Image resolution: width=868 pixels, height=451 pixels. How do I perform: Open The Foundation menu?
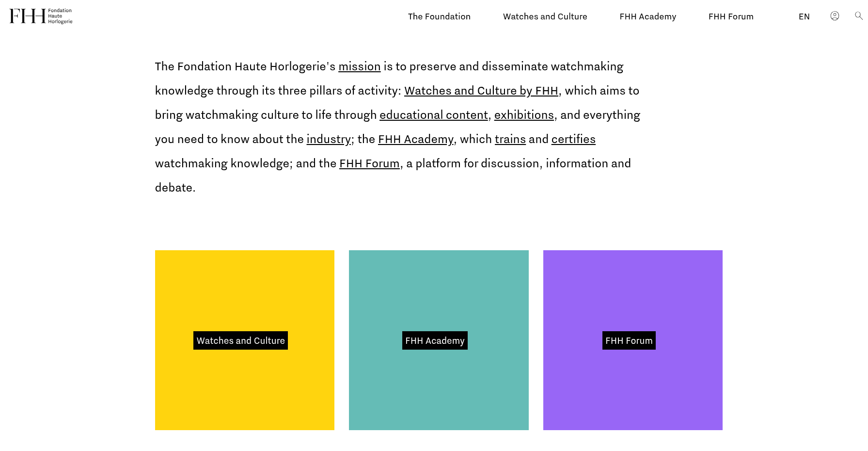tap(439, 16)
